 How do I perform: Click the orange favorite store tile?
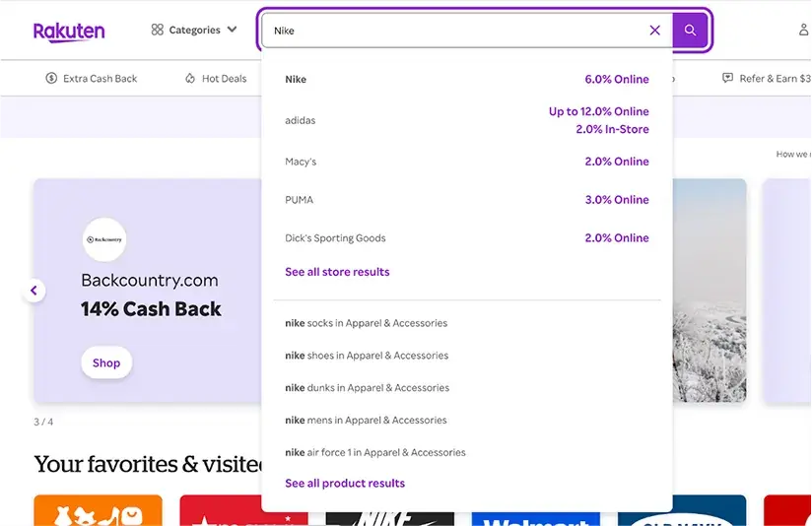[x=98, y=510]
